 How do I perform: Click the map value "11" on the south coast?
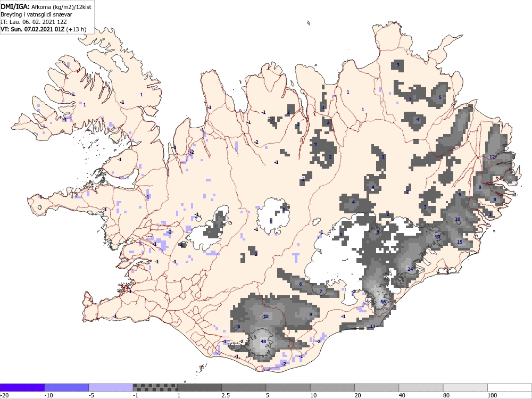coord(373,327)
